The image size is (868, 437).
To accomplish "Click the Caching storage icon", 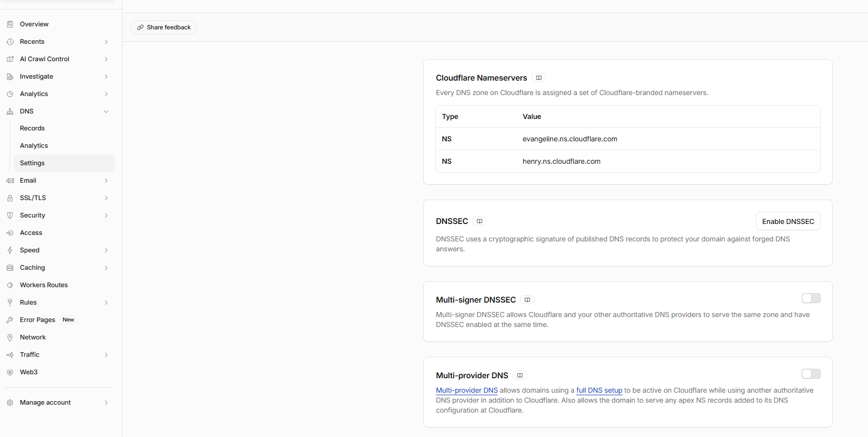I will [x=10, y=268].
